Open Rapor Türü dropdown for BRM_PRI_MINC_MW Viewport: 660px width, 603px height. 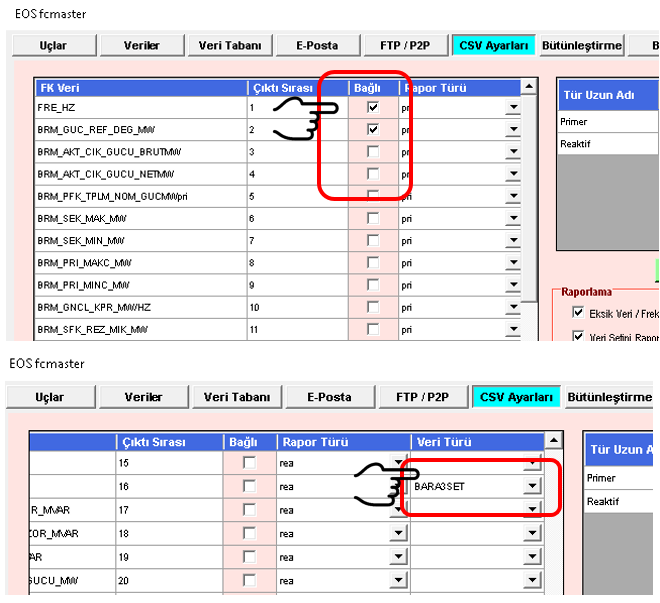click(513, 285)
